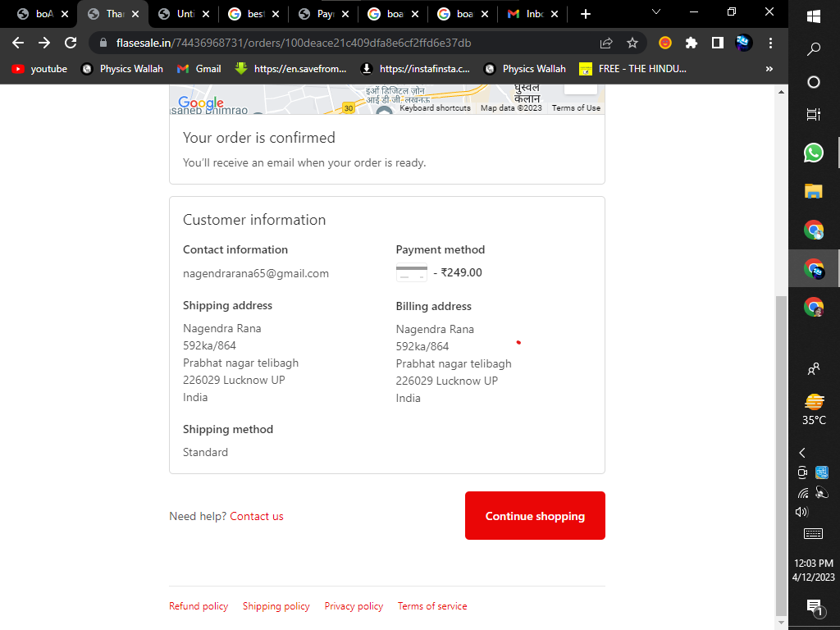The width and height of the screenshot is (840, 630).
Task: Open File Explorer from the taskbar
Action: pos(814,191)
